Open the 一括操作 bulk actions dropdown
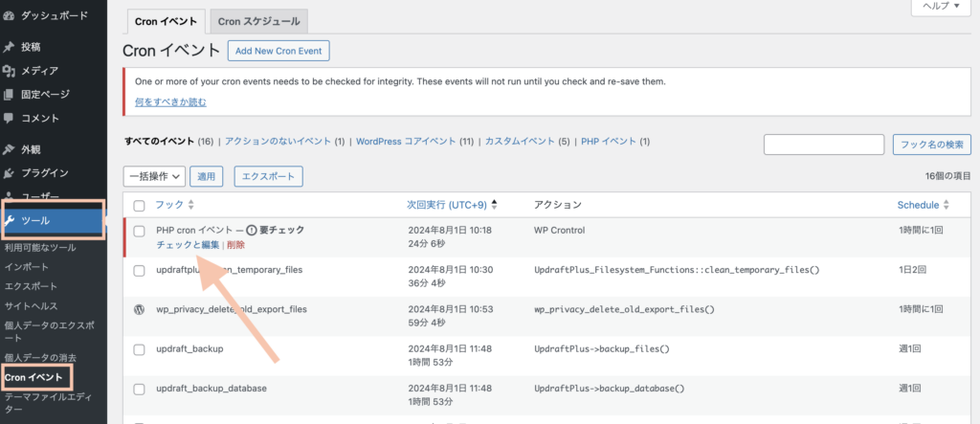Image resolution: width=980 pixels, height=424 pixels. (x=154, y=176)
